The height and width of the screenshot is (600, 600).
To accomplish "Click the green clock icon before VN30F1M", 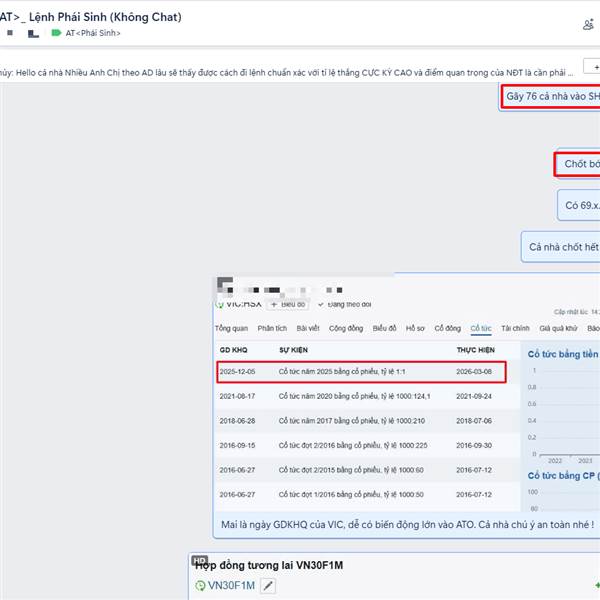I will (200, 585).
